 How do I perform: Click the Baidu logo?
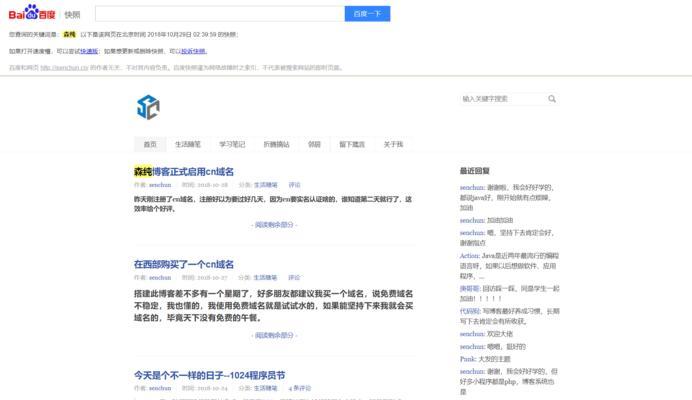tap(32, 12)
